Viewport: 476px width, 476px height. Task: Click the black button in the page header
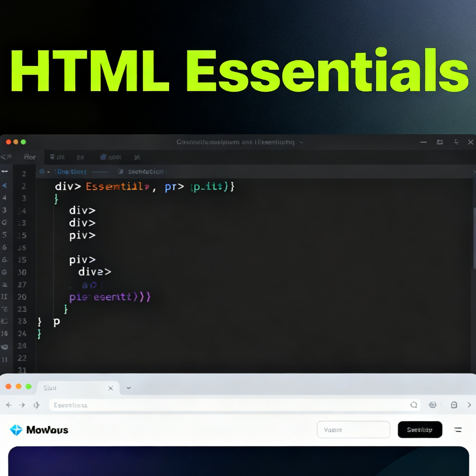(420, 429)
